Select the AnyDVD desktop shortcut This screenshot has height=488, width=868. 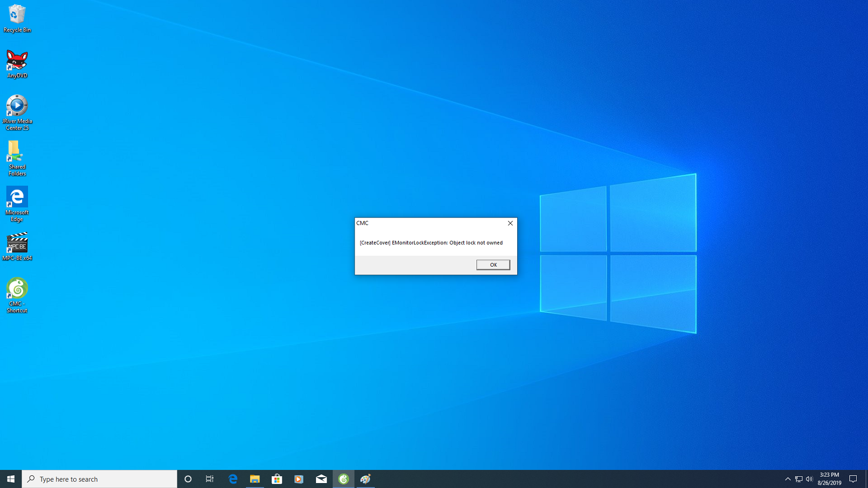(x=17, y=64)
